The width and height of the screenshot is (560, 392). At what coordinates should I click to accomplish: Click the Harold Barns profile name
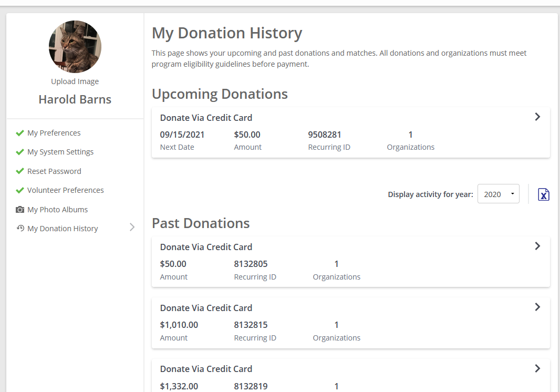[x=75, y=99]
